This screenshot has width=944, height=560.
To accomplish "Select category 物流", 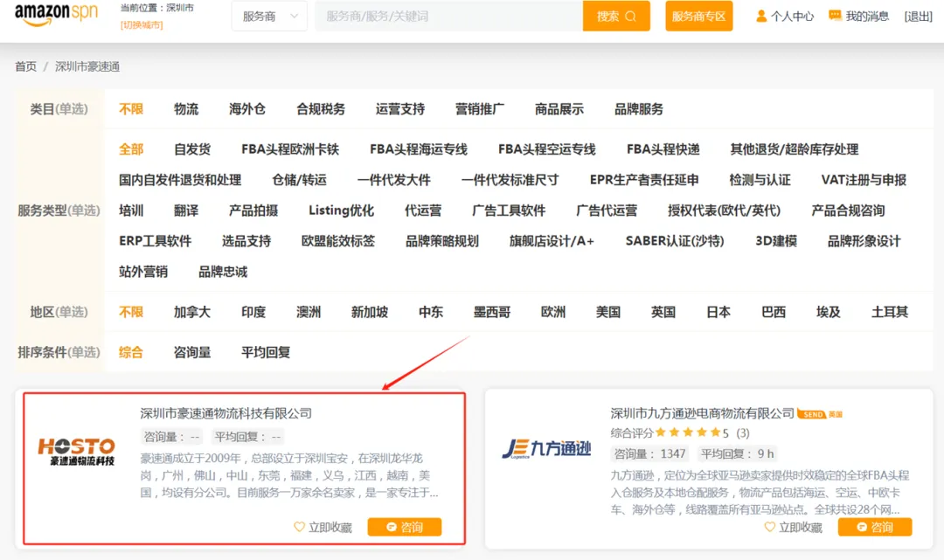I will point(186,109).
